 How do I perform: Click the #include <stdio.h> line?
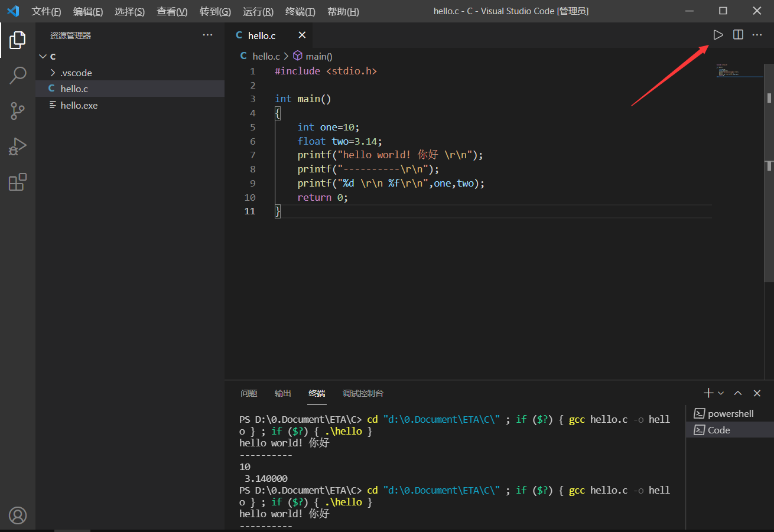click(326, 71)
